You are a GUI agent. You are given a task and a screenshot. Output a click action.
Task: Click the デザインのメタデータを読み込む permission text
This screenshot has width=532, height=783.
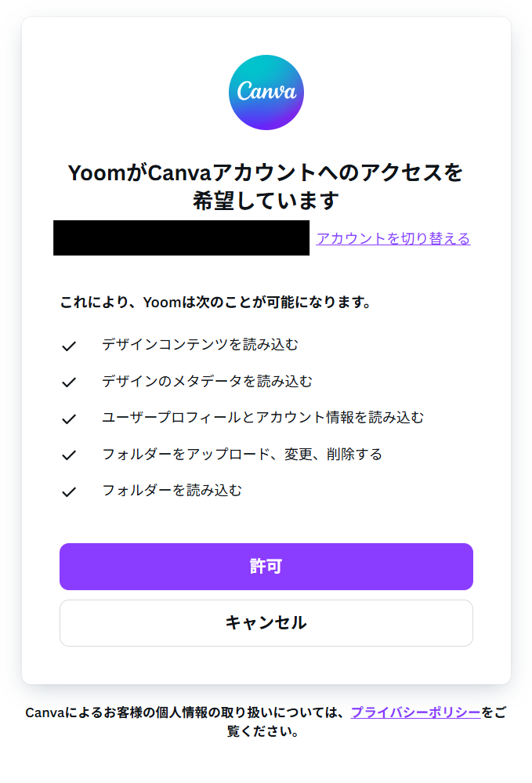[x=207, y=381]
